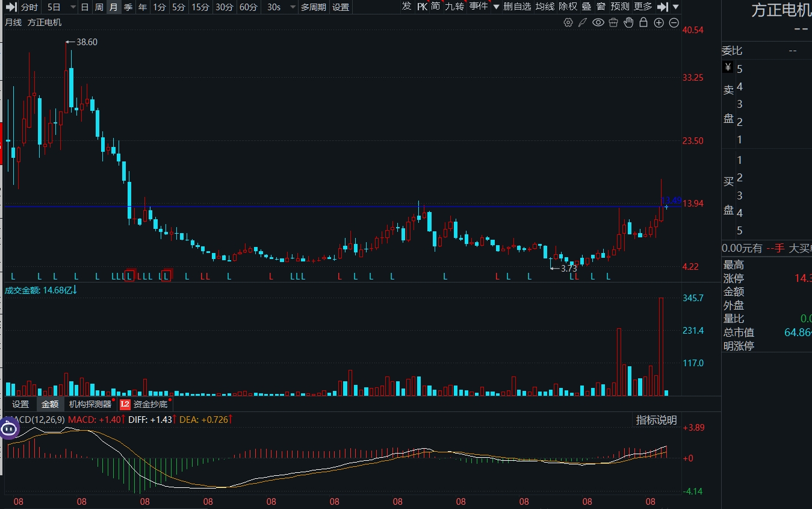This screenshot has width=812, height=509.
Task: Click the 预测 forecast button
Action: pos(620,7)
